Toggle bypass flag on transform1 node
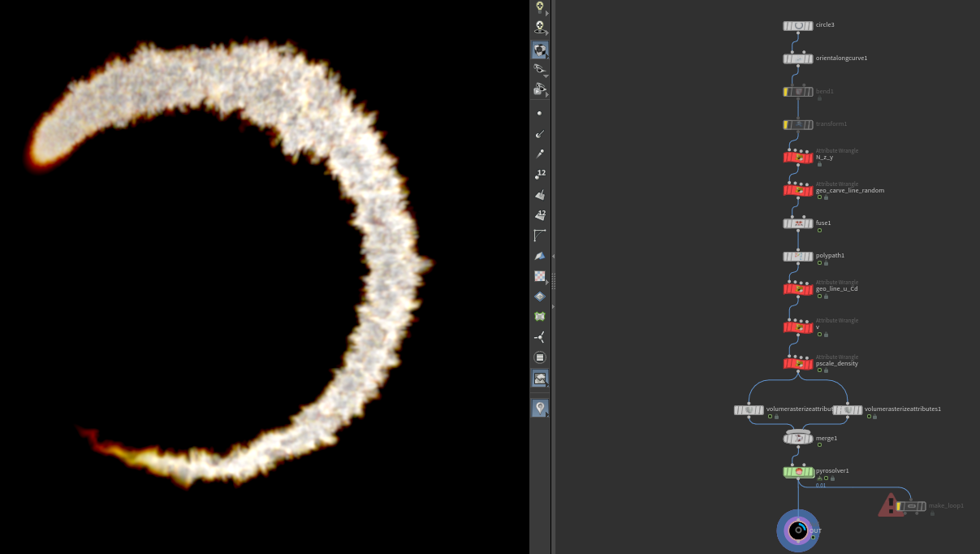Viewport: 980px width, 554px height. pyautogui.click(x=787, y=124)
